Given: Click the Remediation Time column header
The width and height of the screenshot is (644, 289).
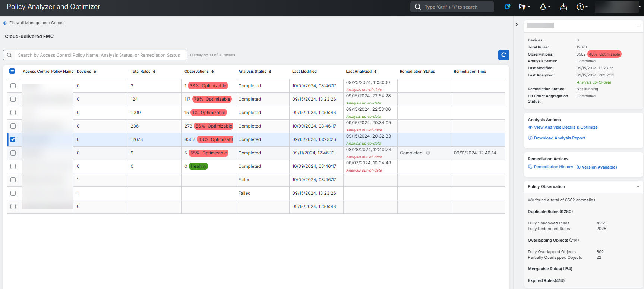Looking at the screenshot, I should (x=470, y=72).
